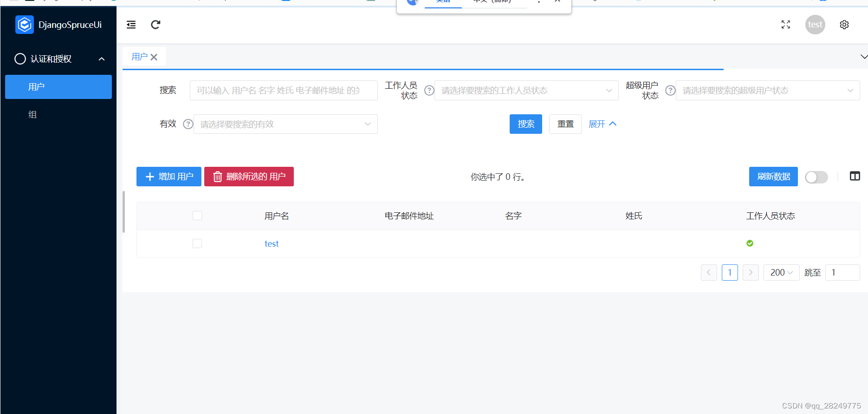
Task: Click the help icon beside 超级用户状态
Action: click(x=670, y=90)
